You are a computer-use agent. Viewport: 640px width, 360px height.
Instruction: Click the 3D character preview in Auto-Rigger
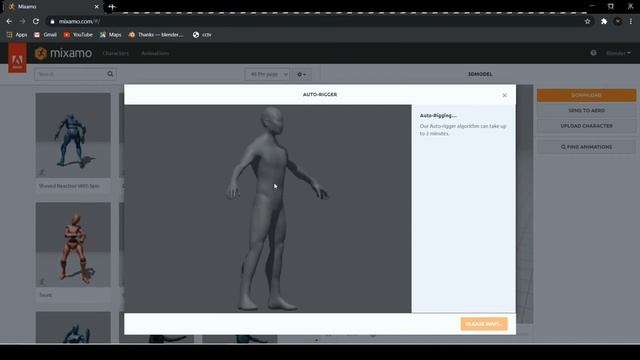point(268,209)
